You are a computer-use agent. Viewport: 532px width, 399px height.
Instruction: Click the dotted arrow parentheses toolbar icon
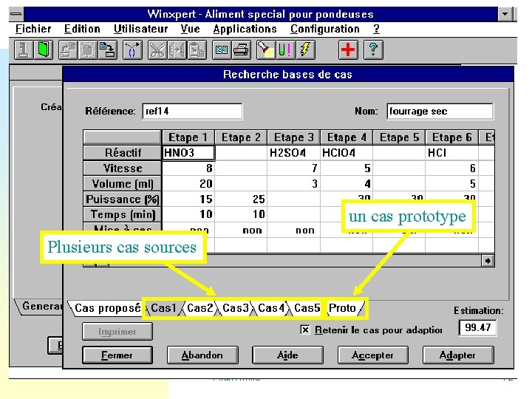click(x=132, y=50)
